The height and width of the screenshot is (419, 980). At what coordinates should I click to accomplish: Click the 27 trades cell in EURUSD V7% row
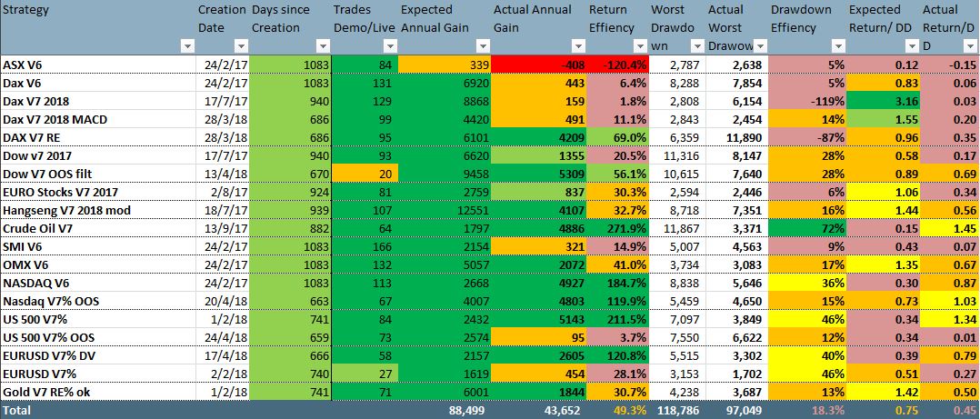point(365,374)
